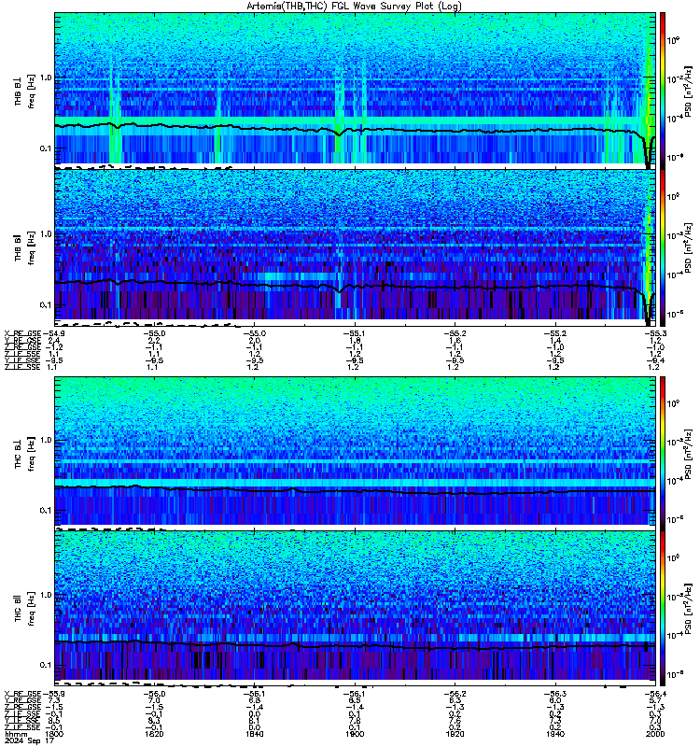This screenshot has height=747, width=700.
Task: Click the 1940 time axis label
Action: tap(554, 734)
